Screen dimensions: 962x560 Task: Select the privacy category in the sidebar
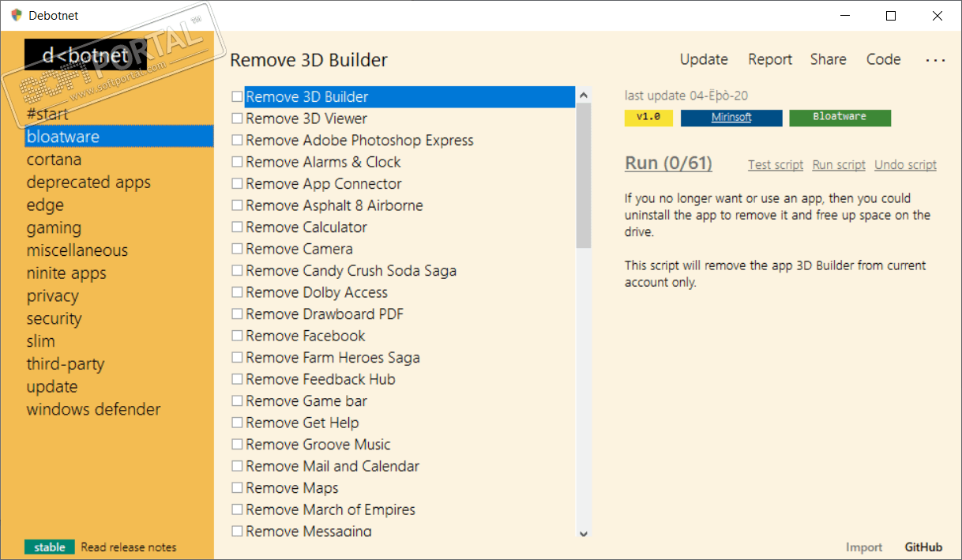(x=52, y=296)
